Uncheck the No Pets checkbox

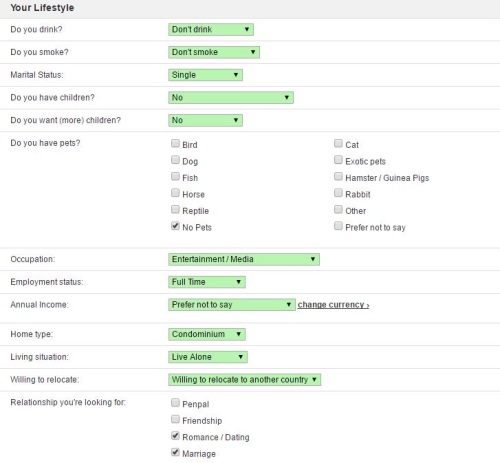[175, 226]
